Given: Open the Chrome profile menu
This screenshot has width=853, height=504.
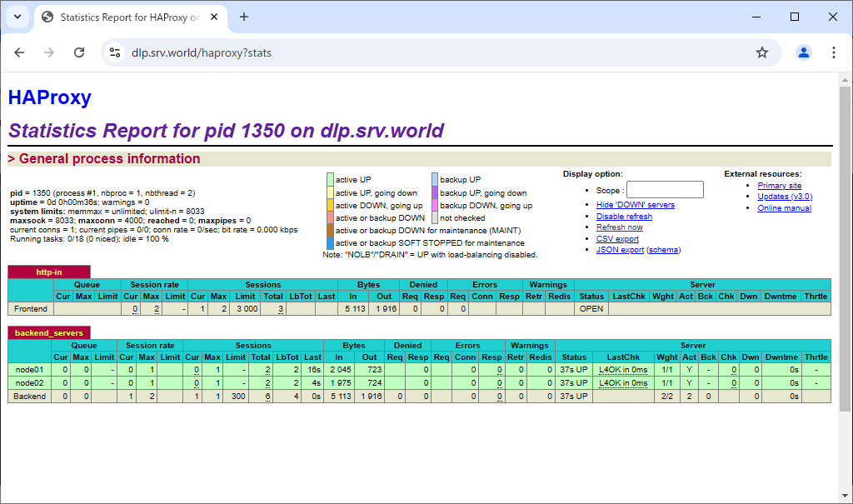Looking at the screenshot, I should (x=804, y=52).
